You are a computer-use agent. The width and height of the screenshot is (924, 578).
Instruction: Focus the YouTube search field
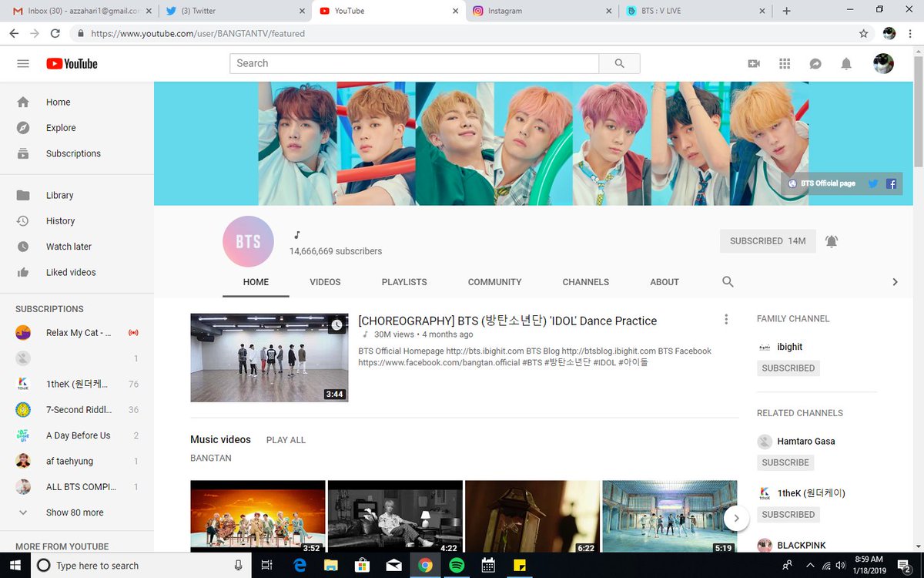[414, 64]
